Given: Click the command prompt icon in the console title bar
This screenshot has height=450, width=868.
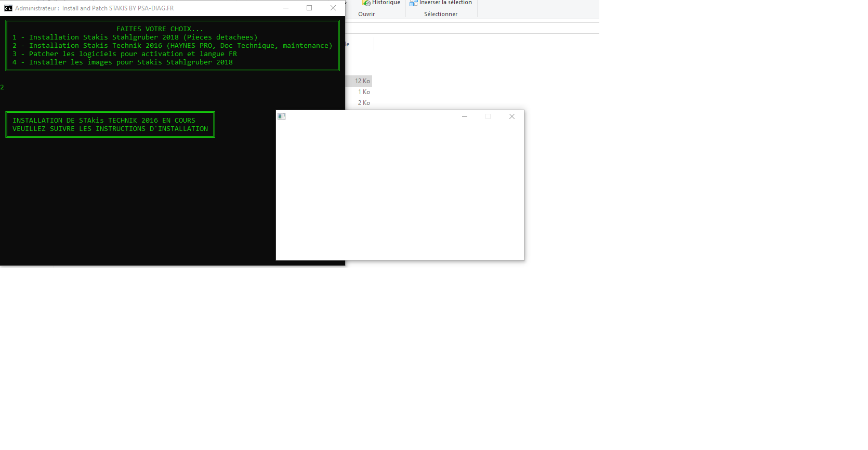Looking at the screenshot, I should click(x=8, y=8).
